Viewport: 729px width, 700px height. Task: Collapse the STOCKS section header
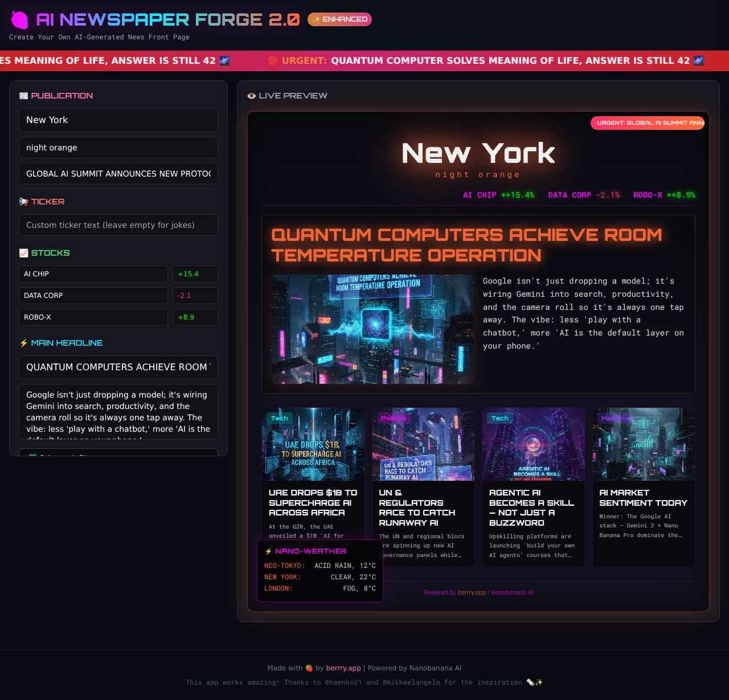tap(50, 253)
